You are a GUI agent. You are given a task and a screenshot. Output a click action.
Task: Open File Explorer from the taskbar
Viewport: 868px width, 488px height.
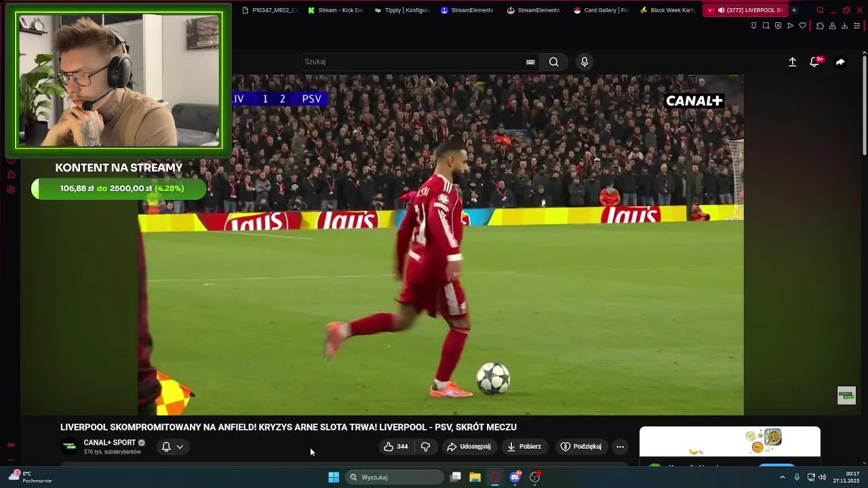pyautogui.click(x=475, y=477)
